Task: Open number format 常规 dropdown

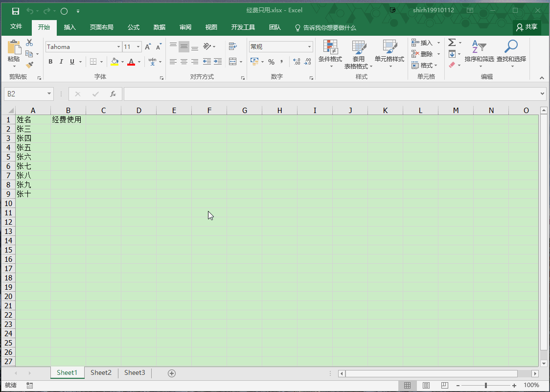Action: (x=309, y=46)
